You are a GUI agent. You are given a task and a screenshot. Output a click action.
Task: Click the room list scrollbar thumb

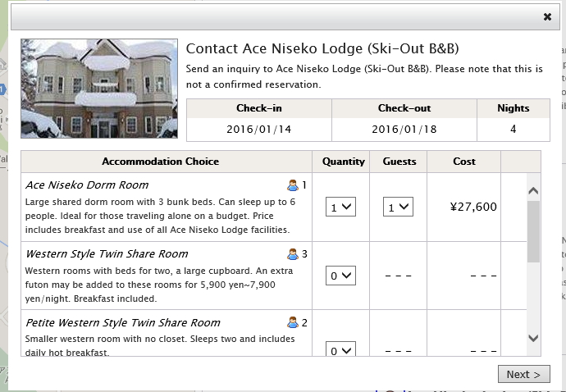click(x=533, y=232)
